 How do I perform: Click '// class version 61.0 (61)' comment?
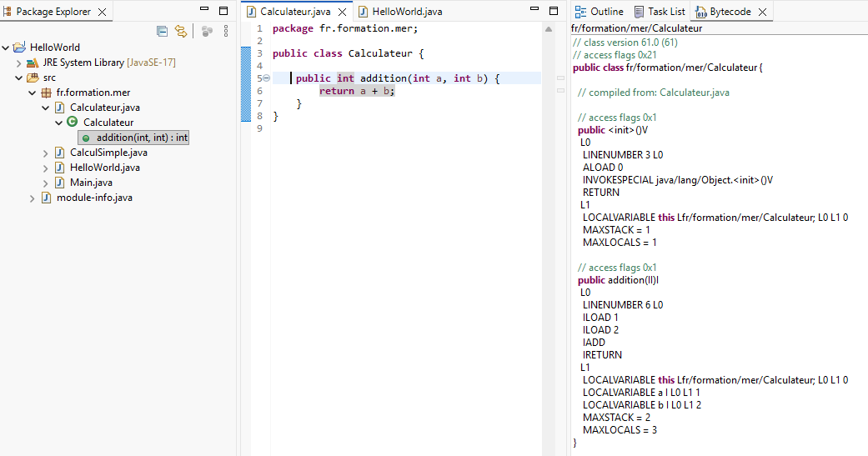click(x=625, y=43)
